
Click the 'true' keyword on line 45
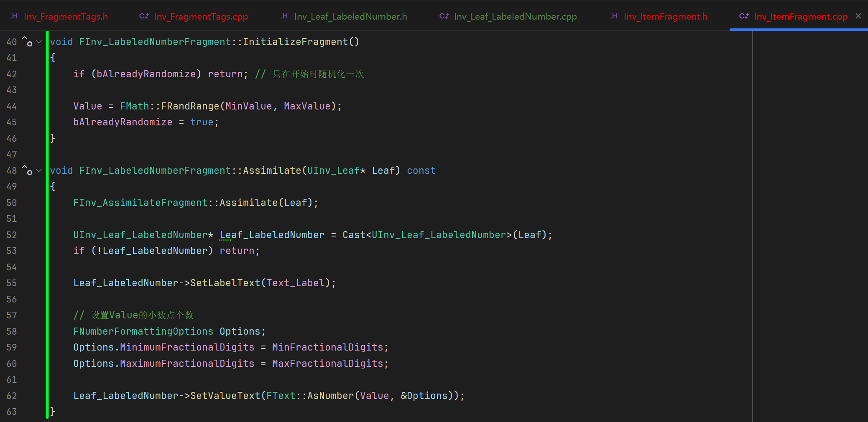click(x=202, y=122)
